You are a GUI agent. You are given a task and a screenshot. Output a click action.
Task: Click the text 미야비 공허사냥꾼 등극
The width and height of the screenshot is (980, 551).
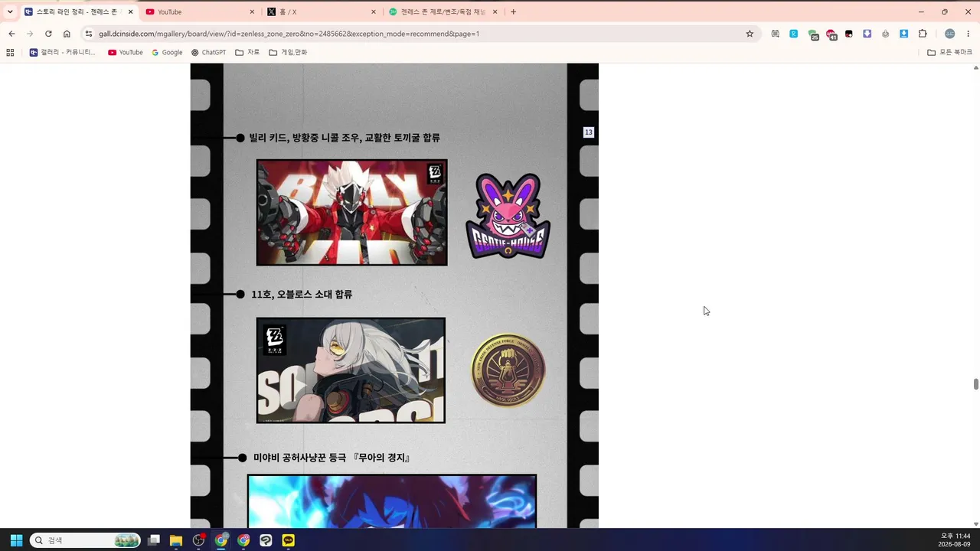300,458
